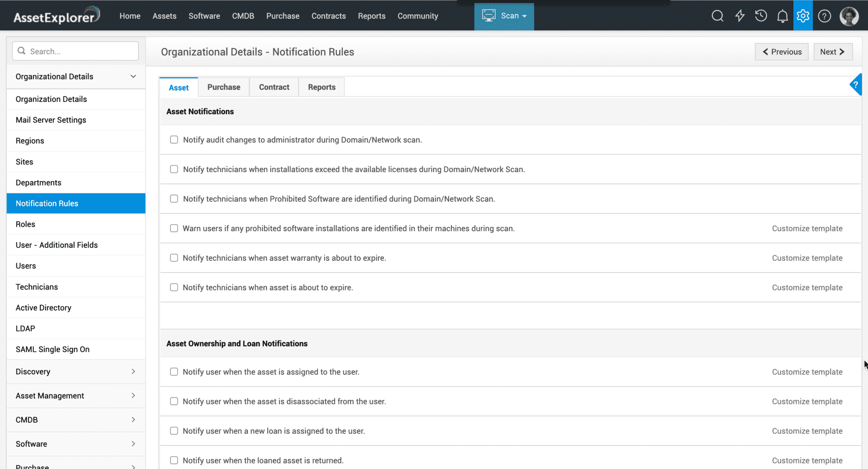Click Customize template for asset expiry notification

(807, 288)
